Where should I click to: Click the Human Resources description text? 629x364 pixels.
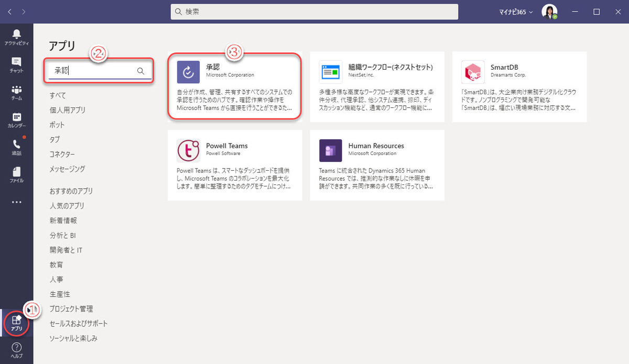pos(377,178)
